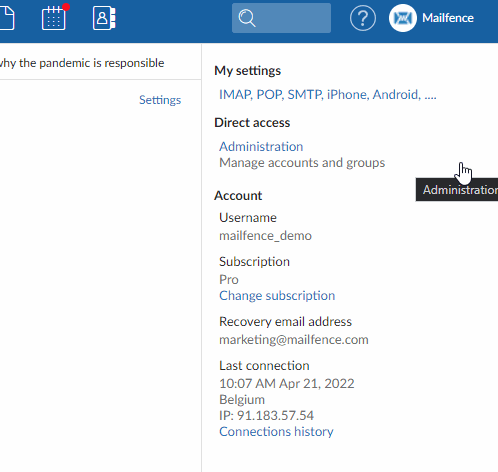Screen dimensions: 498x472
Task: Click the 'Username' label
Action: point(248,218)
